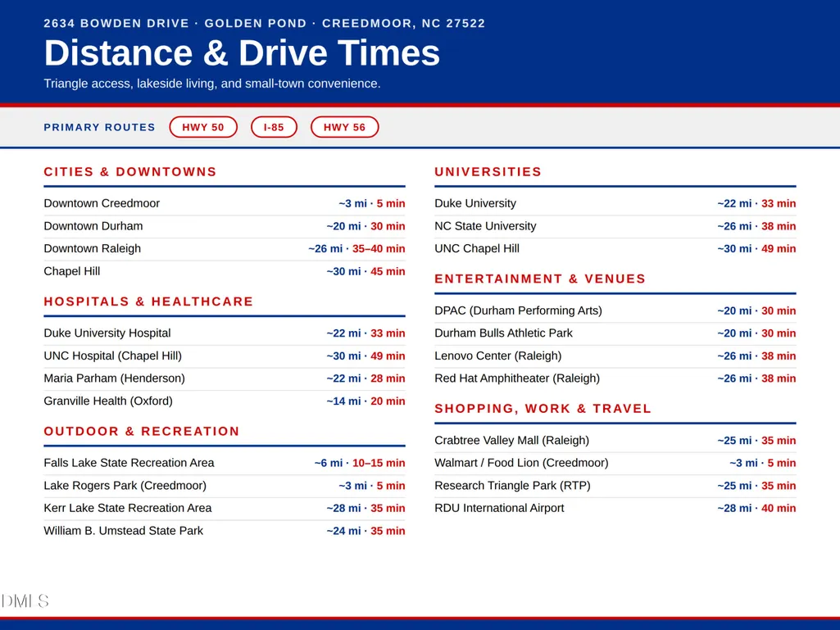Select the I-85 route pill
Screen dimensions: 840x630
[x=274, y=127]
